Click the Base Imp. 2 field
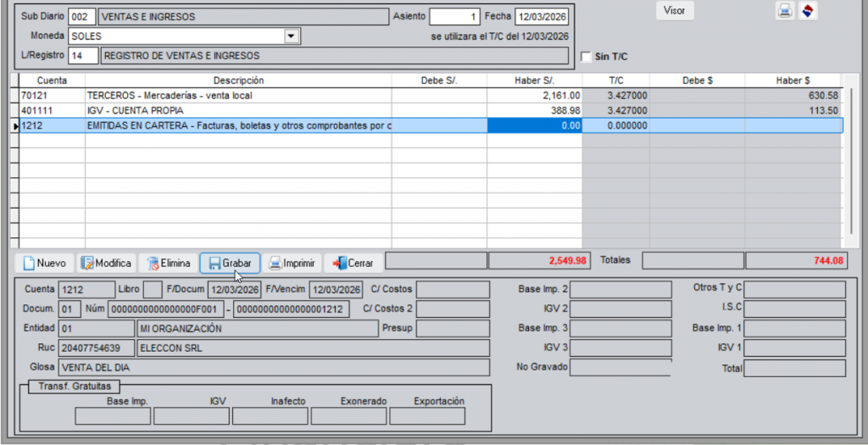This screenshot has width=868, height=445. click(x=620, y=290)
